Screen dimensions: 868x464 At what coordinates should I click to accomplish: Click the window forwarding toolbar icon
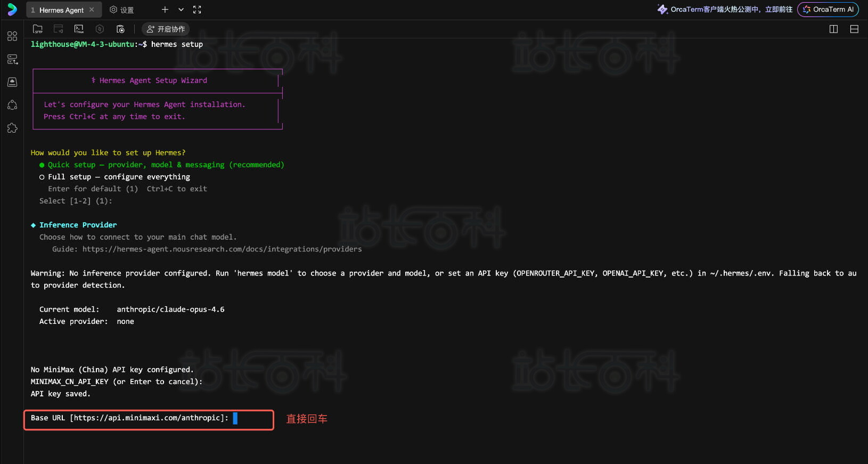[59, 29]
